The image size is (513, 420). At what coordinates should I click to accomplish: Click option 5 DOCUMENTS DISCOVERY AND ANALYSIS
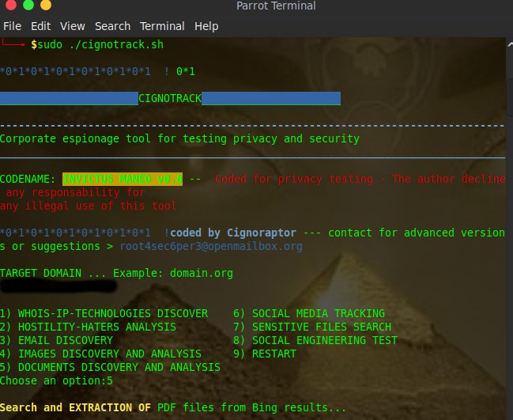coord(110,367)
